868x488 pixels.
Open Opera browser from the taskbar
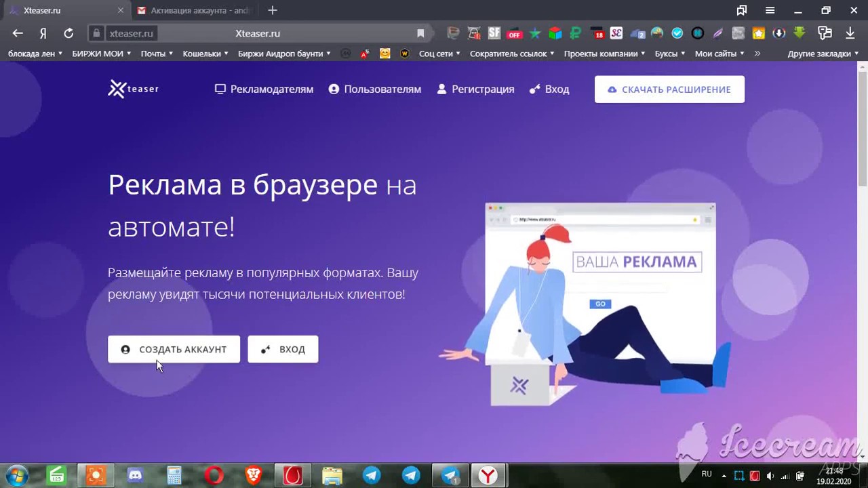pyautogui.click(x=214, y=475)
